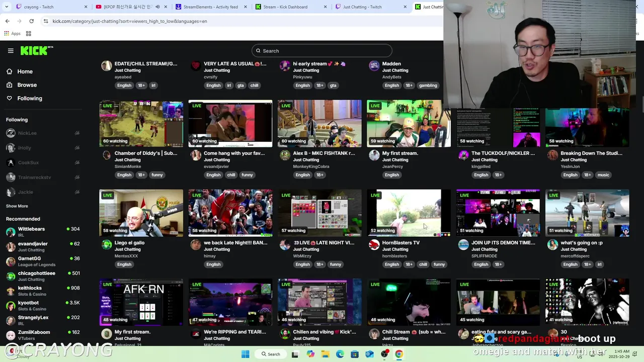The width and height of the screenshot is (644, 362).
Task: Open Outlook from the taskbar
Action: click(x=369, y=354)
